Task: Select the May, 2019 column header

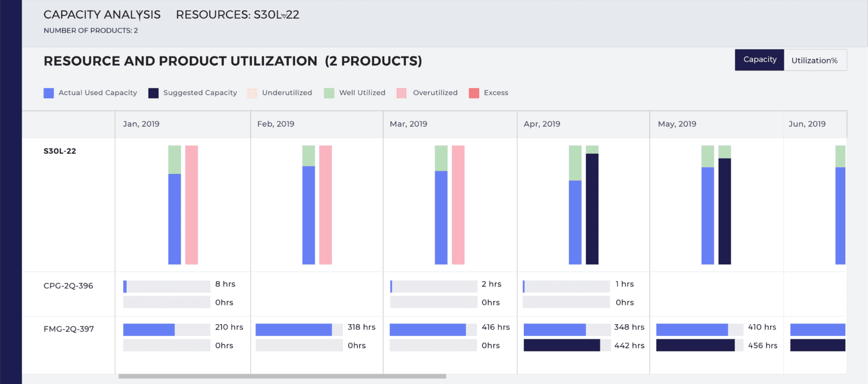Action: click(x=717, y=124)
